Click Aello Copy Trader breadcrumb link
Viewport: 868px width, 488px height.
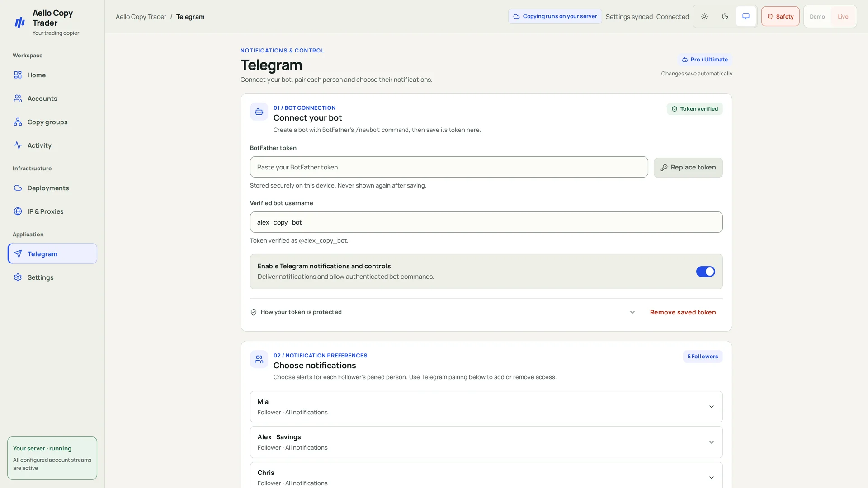(x=141, y=17)
